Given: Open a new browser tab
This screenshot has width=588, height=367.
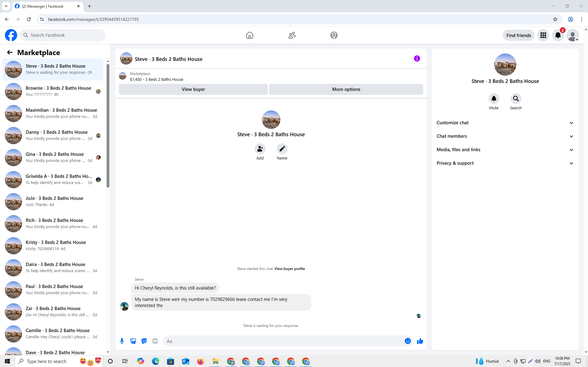Looking at the screenshot, I should click(89, 6).
